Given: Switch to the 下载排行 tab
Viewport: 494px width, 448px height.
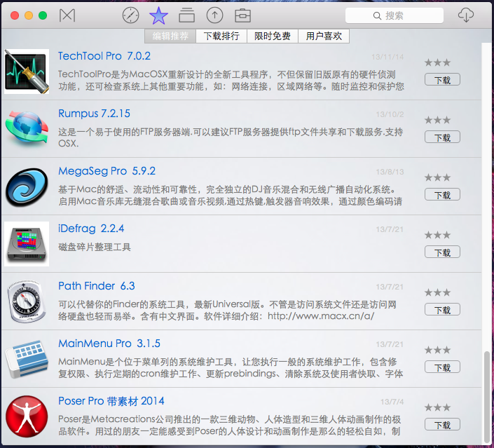Looking at the screenshot, I should click(221, 36).
